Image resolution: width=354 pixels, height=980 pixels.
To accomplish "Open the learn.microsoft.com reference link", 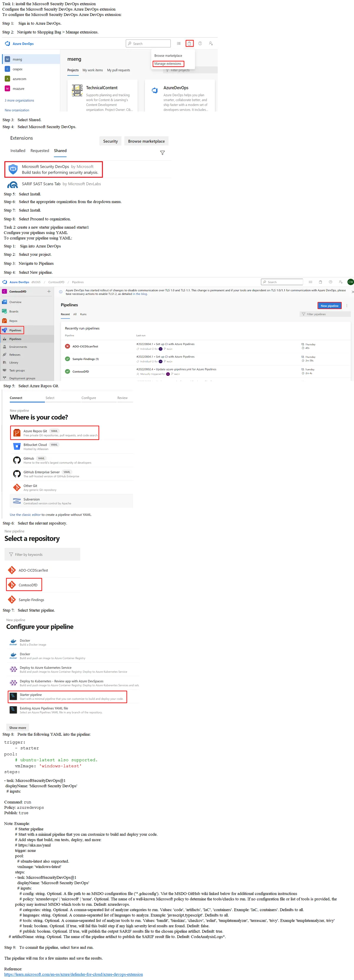I will 73,974.
